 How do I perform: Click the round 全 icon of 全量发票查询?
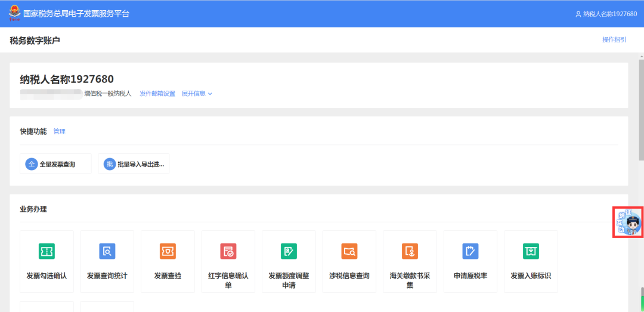[x=31, y=164]
